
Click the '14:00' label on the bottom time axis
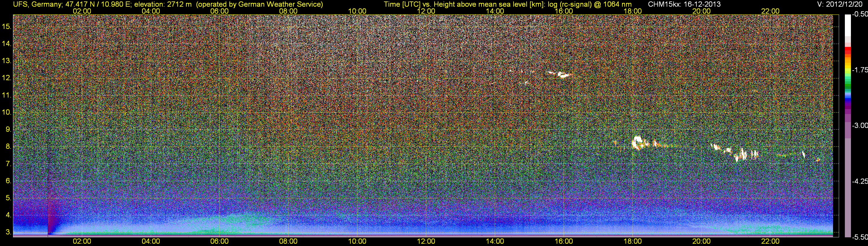(495, 241)
